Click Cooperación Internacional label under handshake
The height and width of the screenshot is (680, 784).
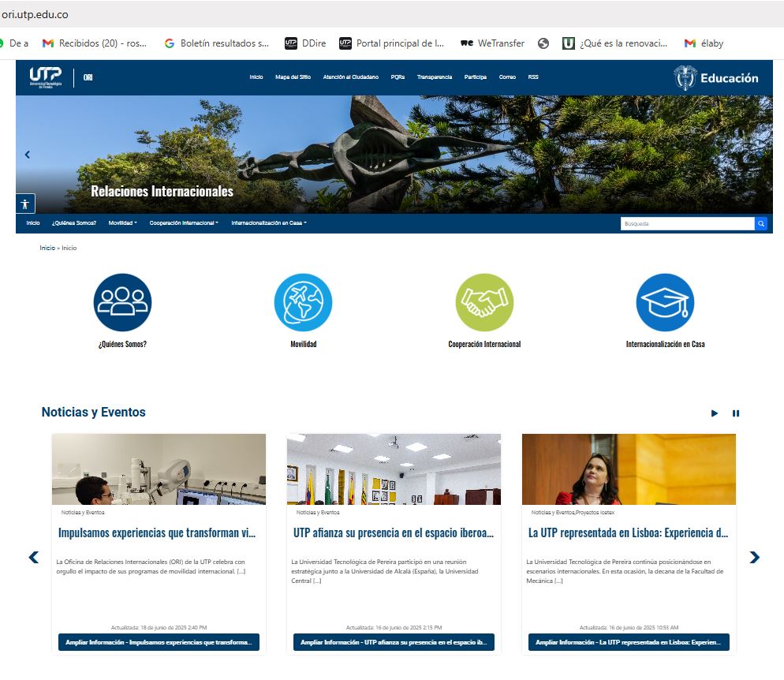(484, 344)
